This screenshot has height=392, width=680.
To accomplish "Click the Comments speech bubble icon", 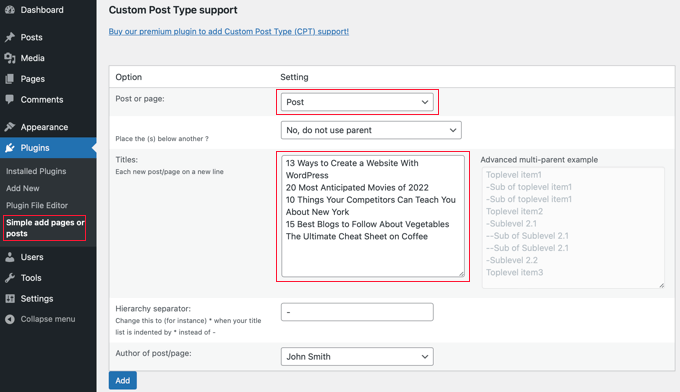I will tap(10, 99).
